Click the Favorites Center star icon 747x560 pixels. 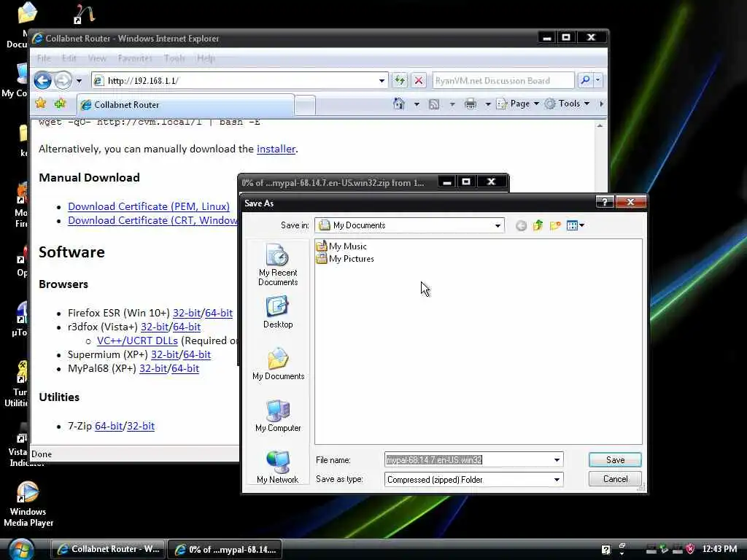click(41, 104)
